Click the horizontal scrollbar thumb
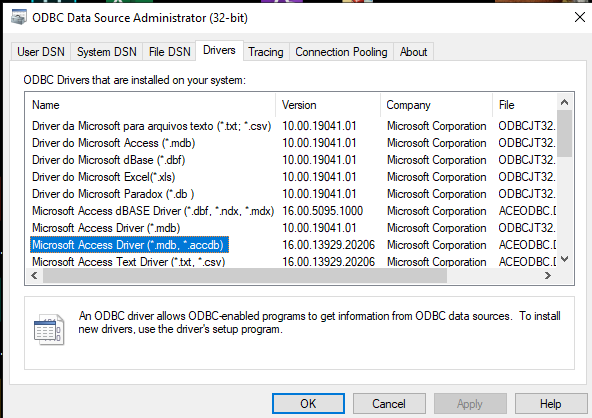 click(245, 276)
